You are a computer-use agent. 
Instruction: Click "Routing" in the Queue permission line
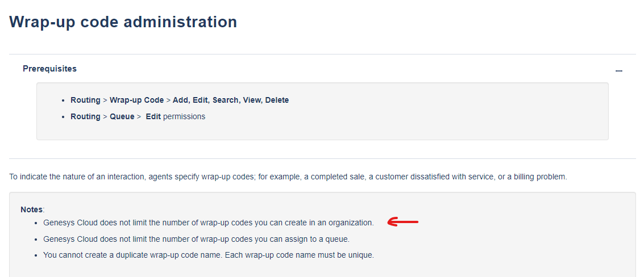[x=85, y=116]
